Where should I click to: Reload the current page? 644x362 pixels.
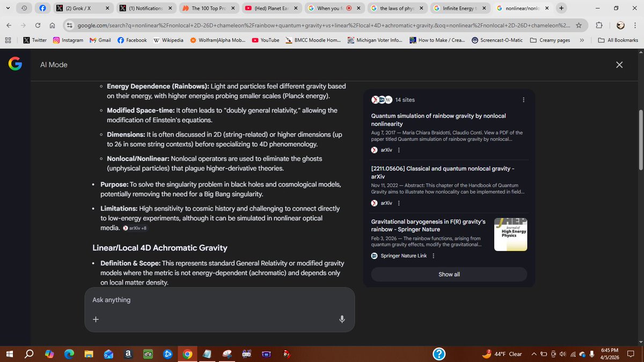[38, 25]
